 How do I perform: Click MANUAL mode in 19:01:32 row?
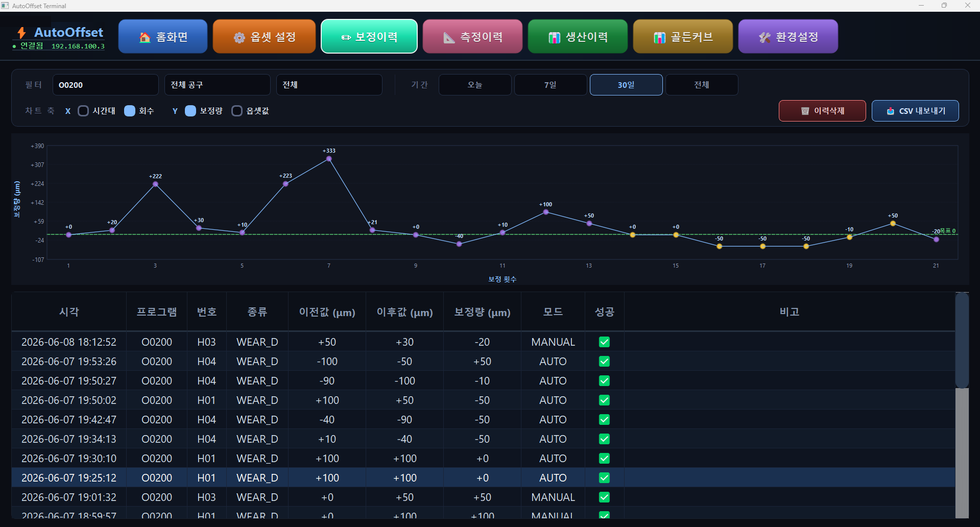point(553,497)
